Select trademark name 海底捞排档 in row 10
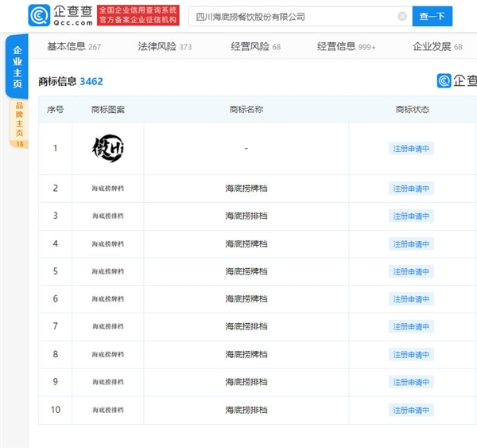 click(246, 410)
